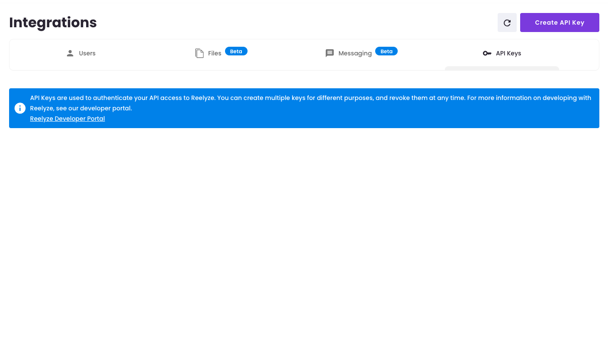Screen dimensions: 608x364
Task: Click the person icon on Users tab
Action: [x=70, y=53]
